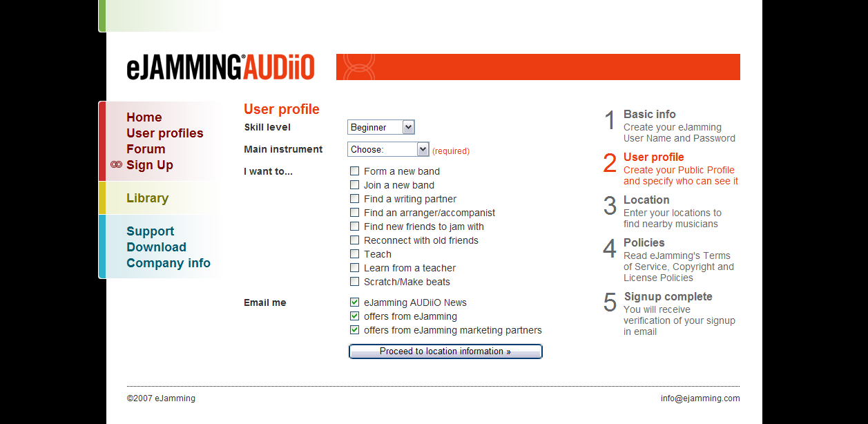Open Company info in the sidebar
The width and height of the screenshot is (868, 424).
pyautogui.click(x=168, y=263)
